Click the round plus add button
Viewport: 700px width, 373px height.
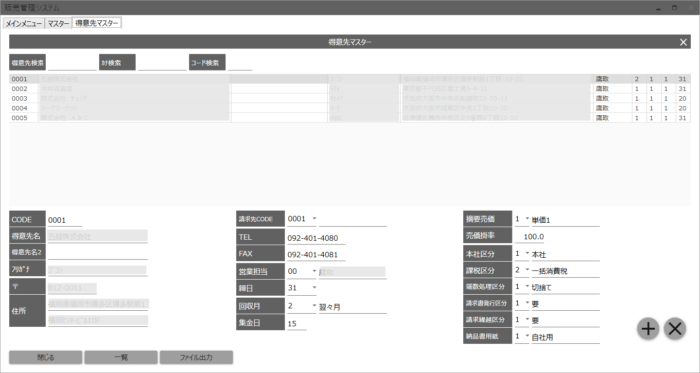[x=648, y=329]
